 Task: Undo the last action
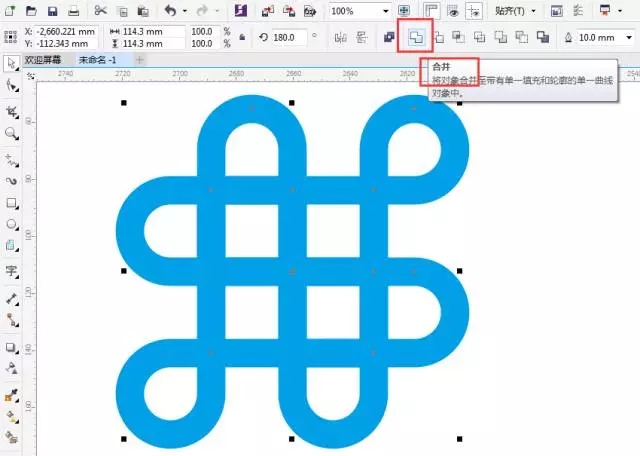click(171, 11)
